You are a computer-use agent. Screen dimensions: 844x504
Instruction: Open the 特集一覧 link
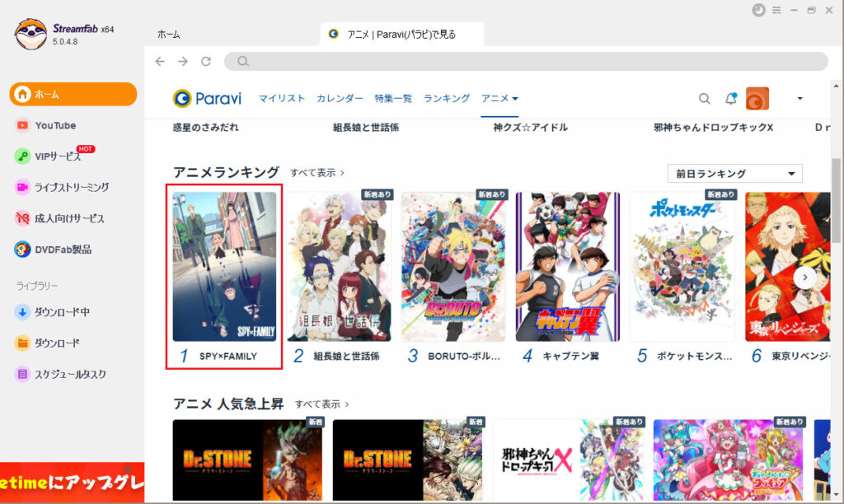point(393,99)
